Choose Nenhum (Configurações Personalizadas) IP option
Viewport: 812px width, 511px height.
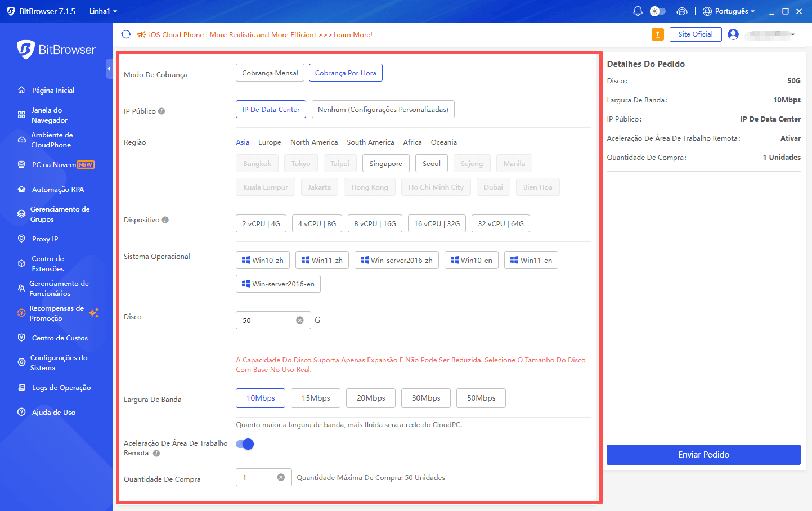tap(383, 109)
